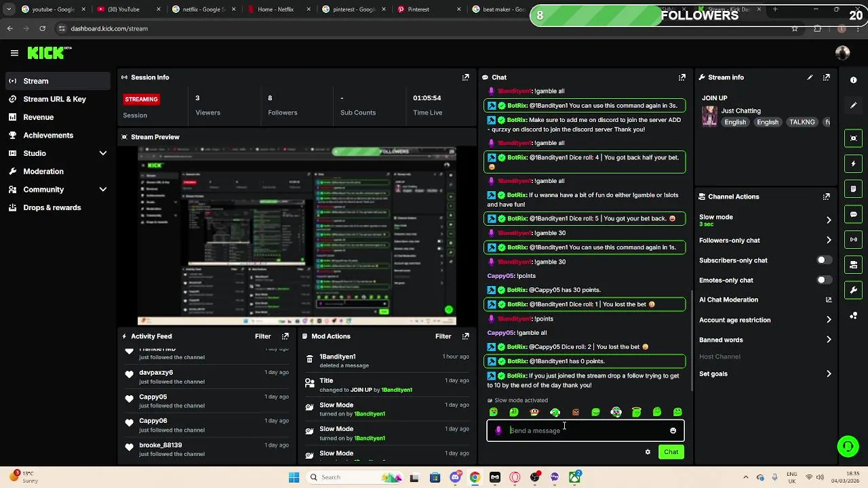868x488 pixels.
Task: Click the chat bubble icon in the right sidebar
Action: (853, 214)
